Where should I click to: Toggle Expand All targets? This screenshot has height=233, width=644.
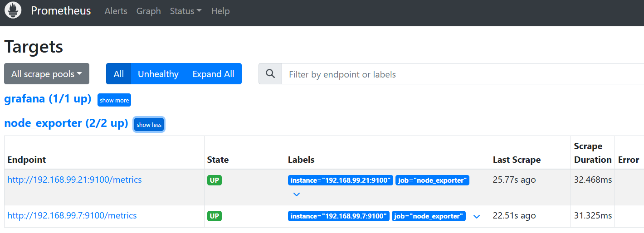(214, 74)
